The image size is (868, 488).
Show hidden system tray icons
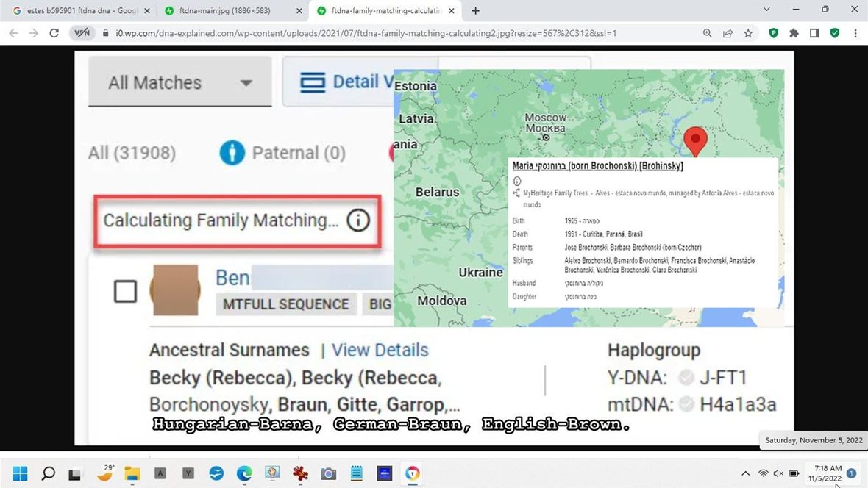745,473
